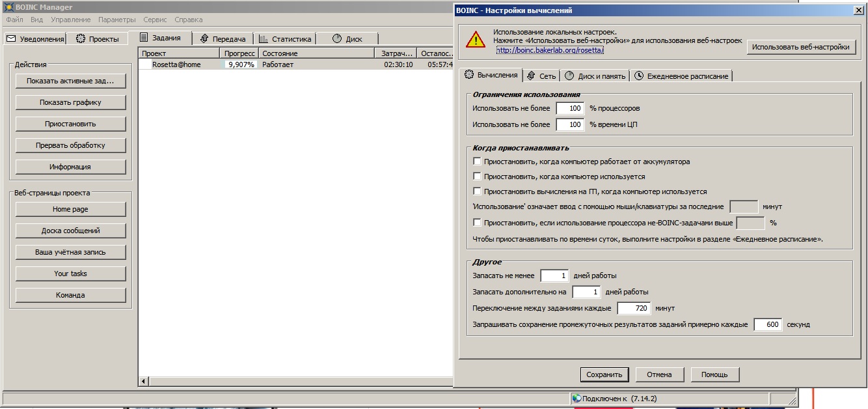
Task: Sort by the Проект column header
Action: [180, 53]
